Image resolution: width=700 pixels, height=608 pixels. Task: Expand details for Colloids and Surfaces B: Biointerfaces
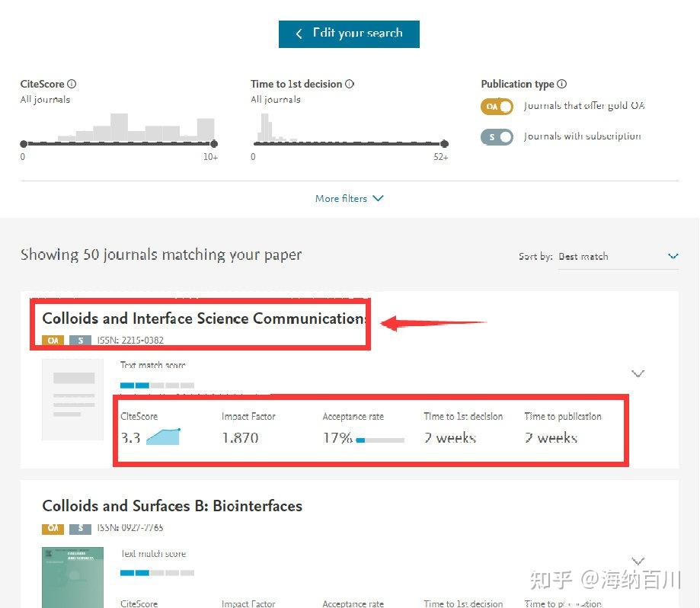(638, 561)
